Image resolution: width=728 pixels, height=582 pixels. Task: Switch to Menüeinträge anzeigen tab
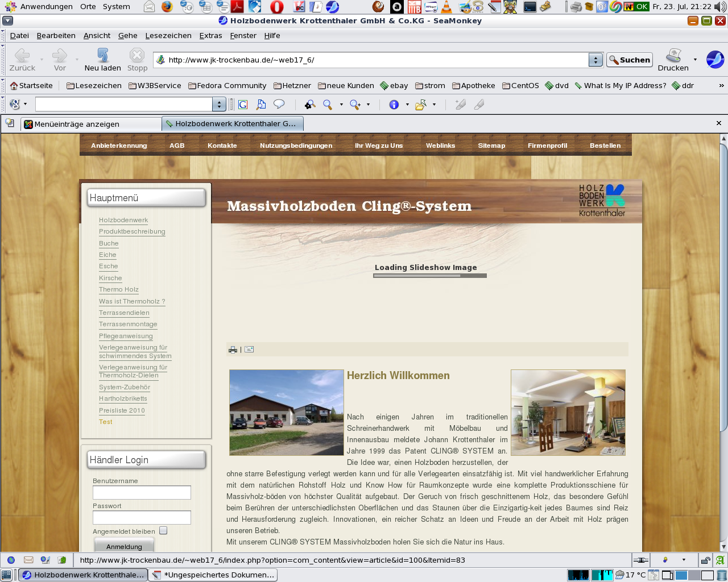pos(91,124)
